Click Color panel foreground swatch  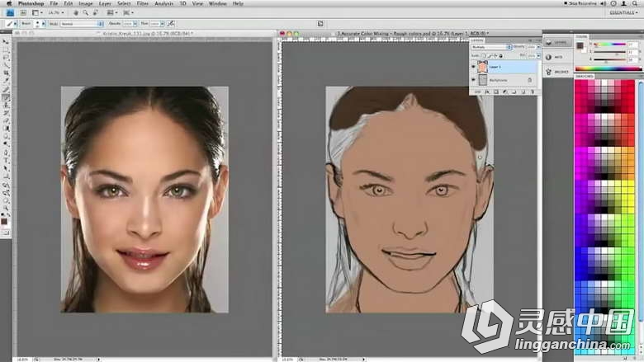point(580,45)
